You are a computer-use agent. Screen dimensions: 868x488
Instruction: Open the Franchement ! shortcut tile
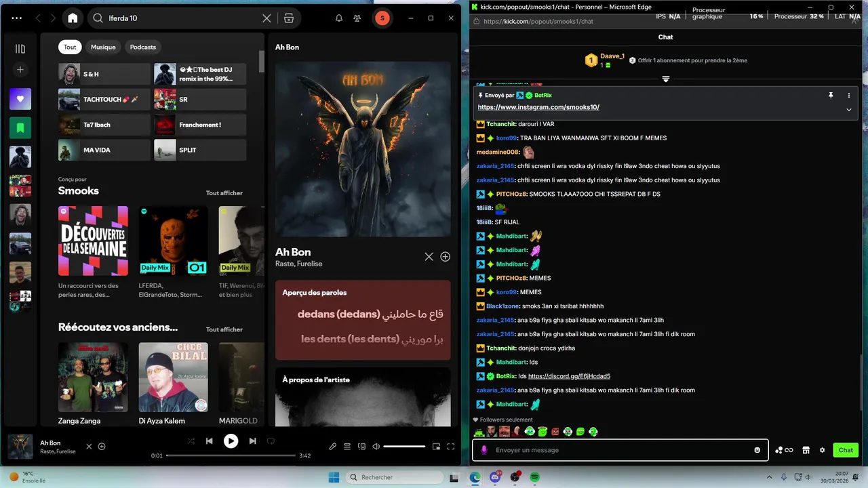click(200, 125)
